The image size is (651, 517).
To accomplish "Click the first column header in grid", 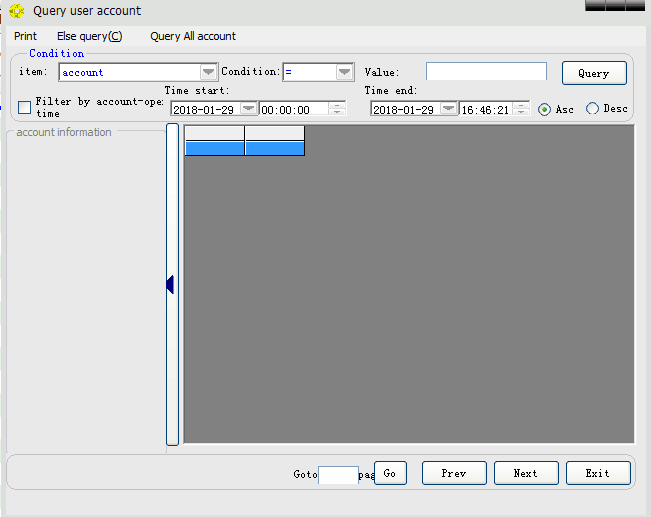I will click(215, 133).
